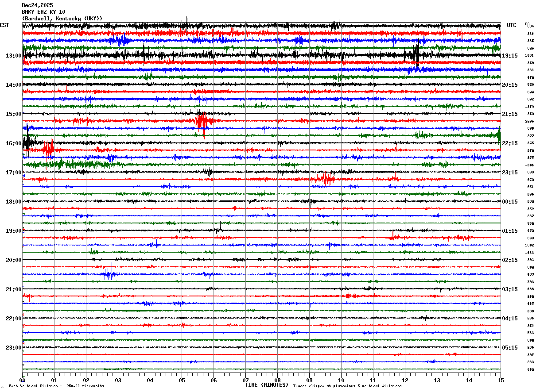Select the 20:00 CST time label
This screenshot has width=536, height=392.
(x=13, y=260)
